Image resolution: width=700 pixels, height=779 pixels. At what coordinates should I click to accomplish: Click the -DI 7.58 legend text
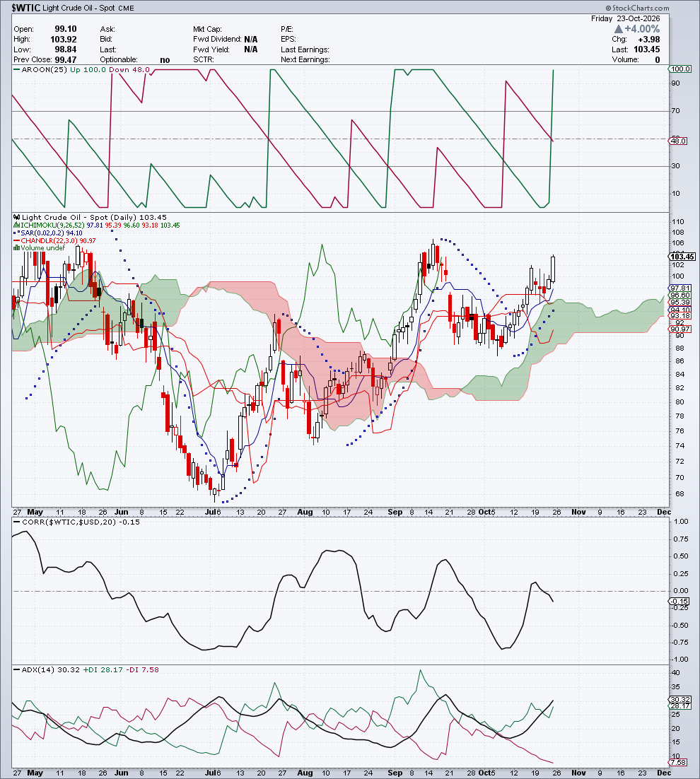coord(143,669)
